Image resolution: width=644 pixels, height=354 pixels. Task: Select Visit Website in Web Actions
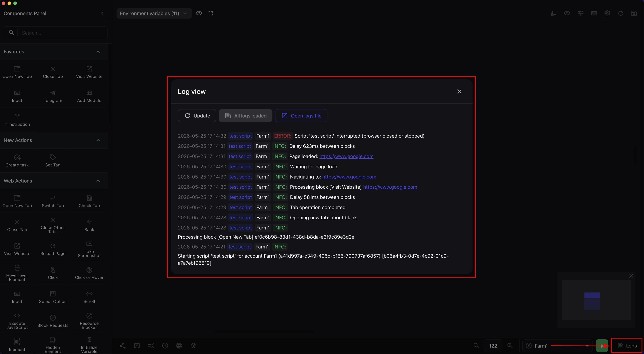[x=17, y=249]
